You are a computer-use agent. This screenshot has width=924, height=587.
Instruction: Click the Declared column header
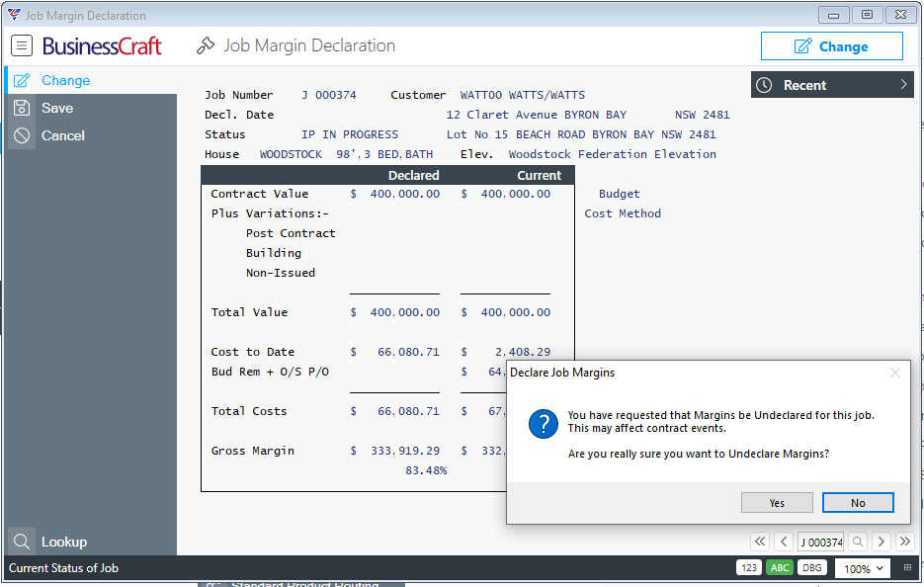coord(414,175)
